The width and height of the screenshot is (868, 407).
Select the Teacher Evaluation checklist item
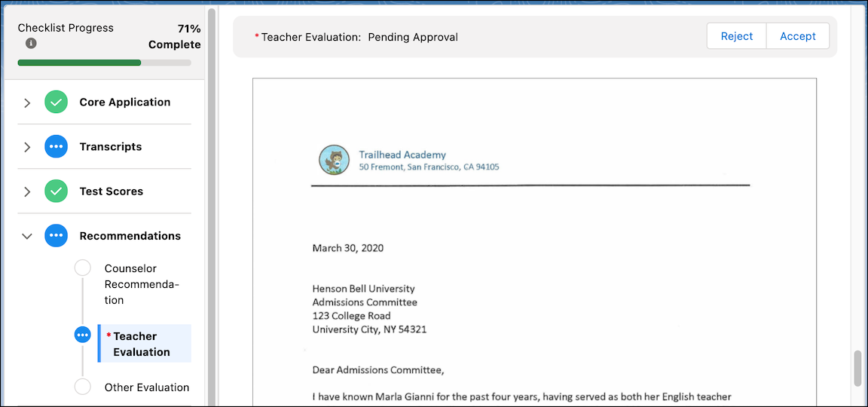tap(142, 344)
